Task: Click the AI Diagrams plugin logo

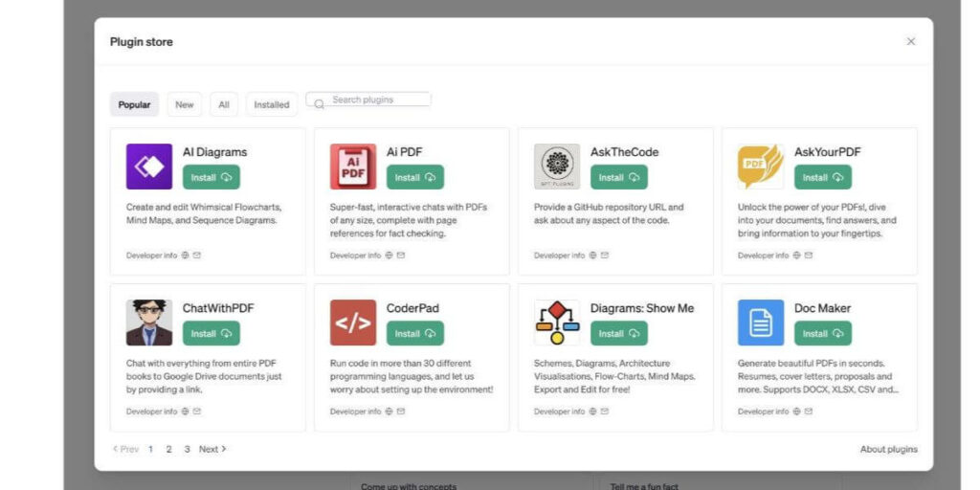Action: click(x=148, y=167)
